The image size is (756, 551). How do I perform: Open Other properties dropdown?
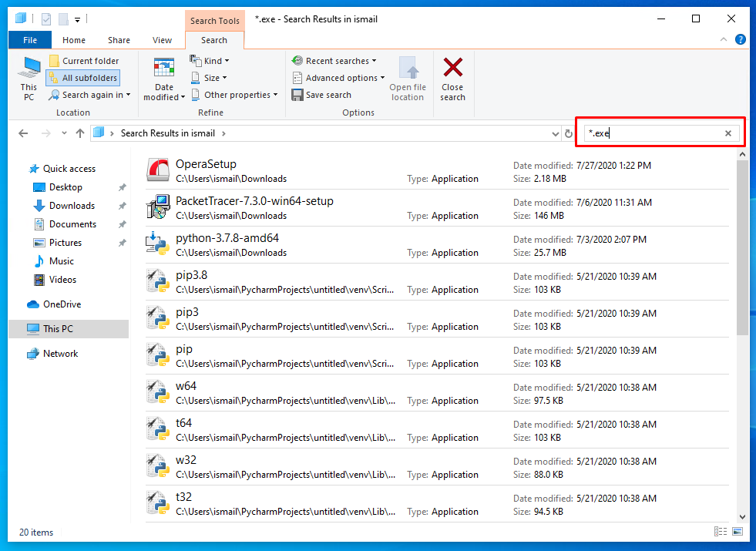(x=235, y=95)
